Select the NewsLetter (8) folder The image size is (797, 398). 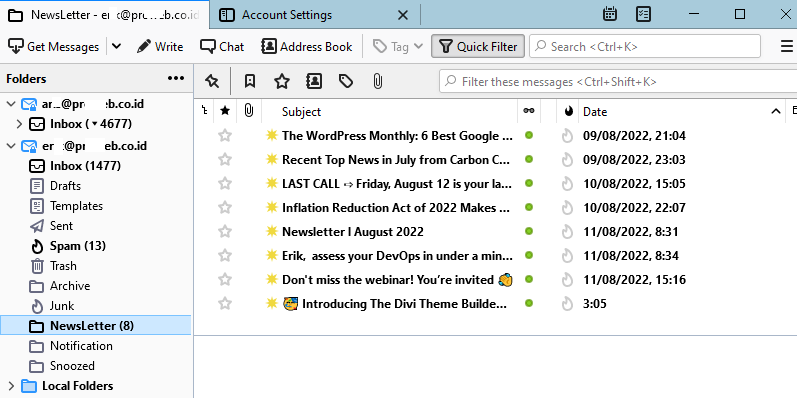[96, 326]
